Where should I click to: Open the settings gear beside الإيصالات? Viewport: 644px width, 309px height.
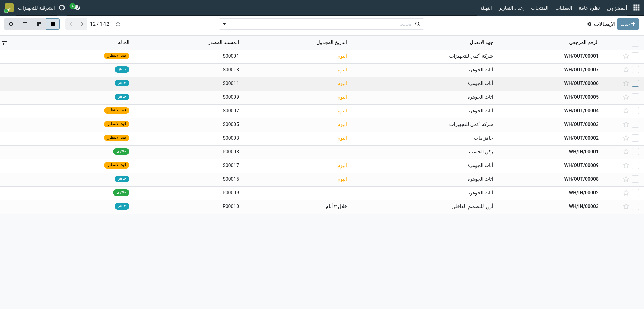point(589,24)
